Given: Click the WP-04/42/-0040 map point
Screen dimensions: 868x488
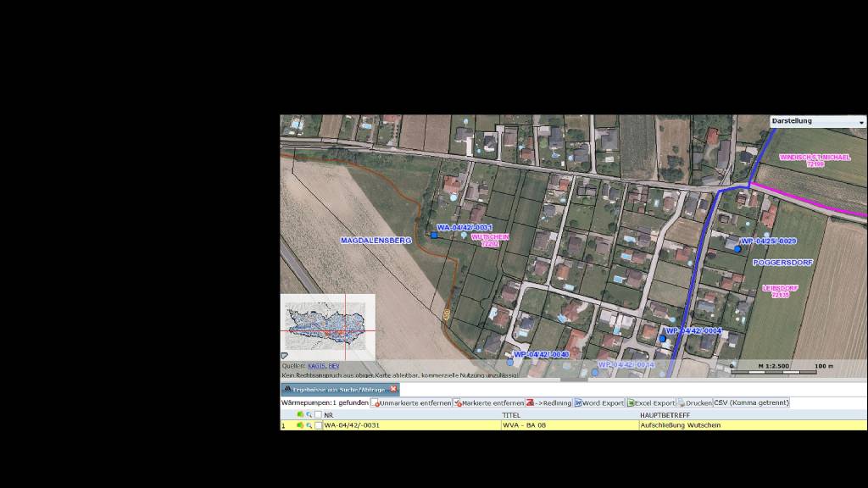Looking at the screenshot, I should pos(509,363).
